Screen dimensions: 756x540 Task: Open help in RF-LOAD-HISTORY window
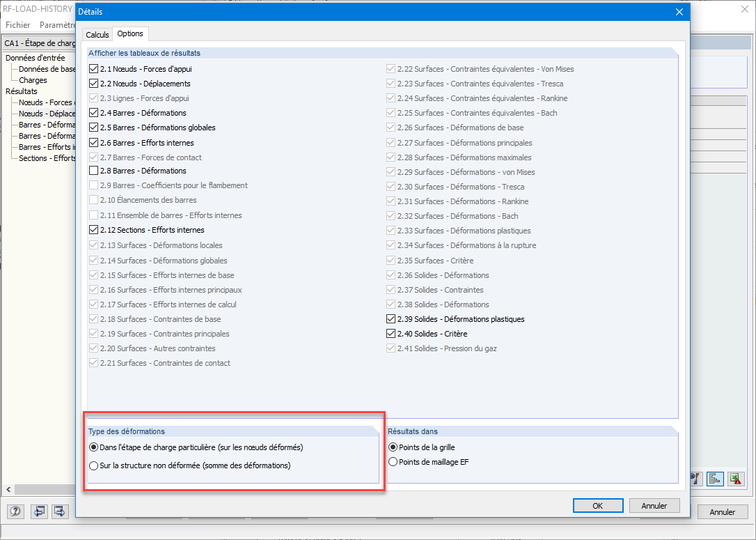pyautogui.click(x=15, y=511)
